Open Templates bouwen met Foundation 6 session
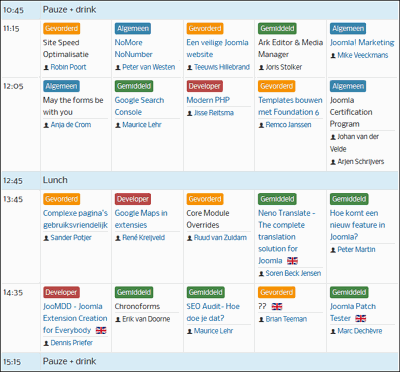400x372 pixels. [290, 106]
